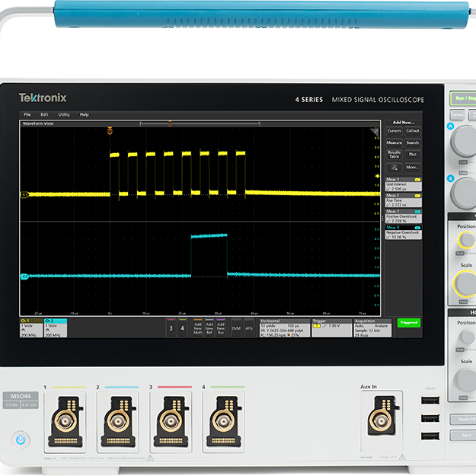Enable the DVM
This screenshot has width=476, height=476.
click(x=236, y=327)
